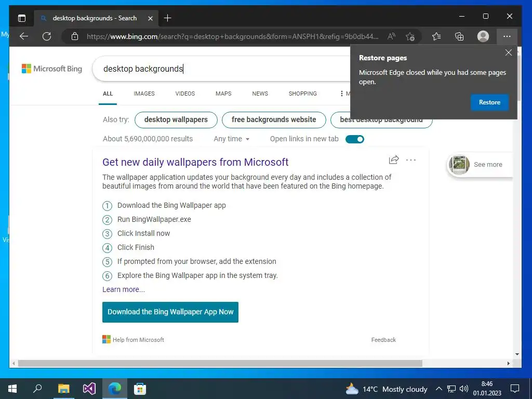Open Microsoft Store from taskbar
Viewport: 532px width, 399px height.
[x=140, y=389]
